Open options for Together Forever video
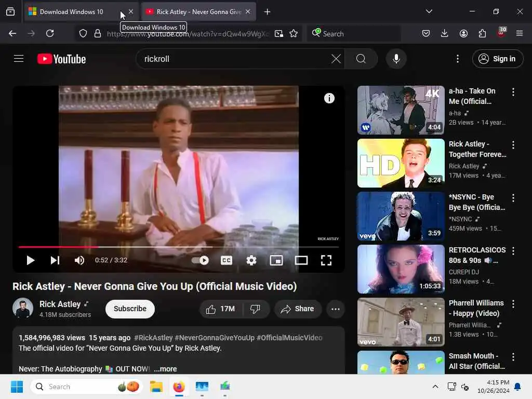 click(x=513, y=145)
